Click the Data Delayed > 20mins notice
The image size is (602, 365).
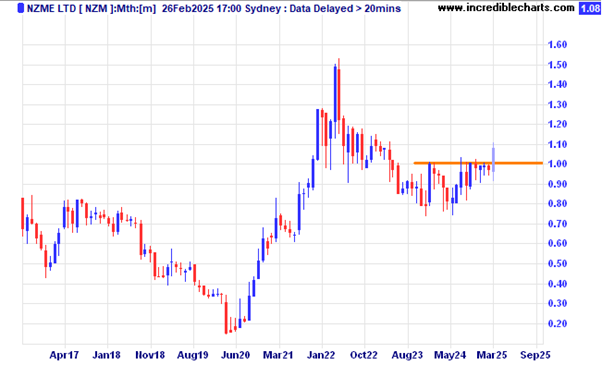point(345,8)
